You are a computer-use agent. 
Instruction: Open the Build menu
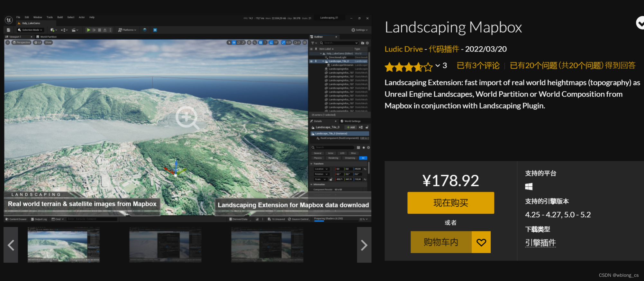[x=60, y=17]
